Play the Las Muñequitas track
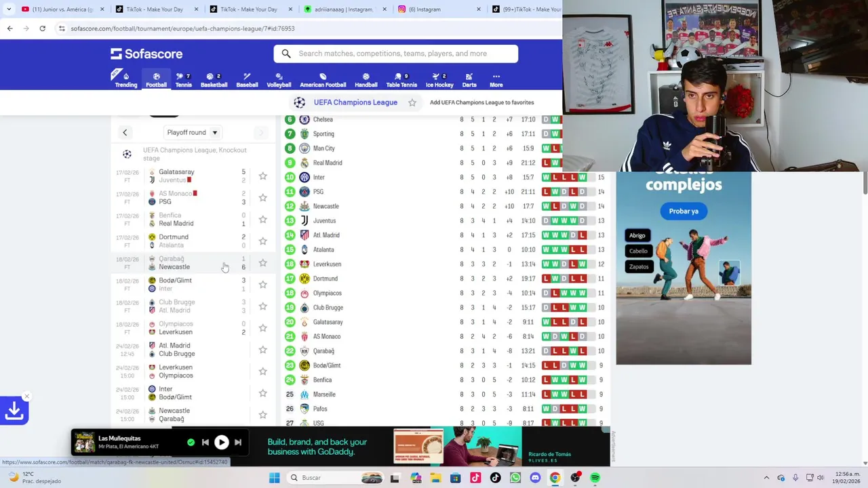 point(221,443)
